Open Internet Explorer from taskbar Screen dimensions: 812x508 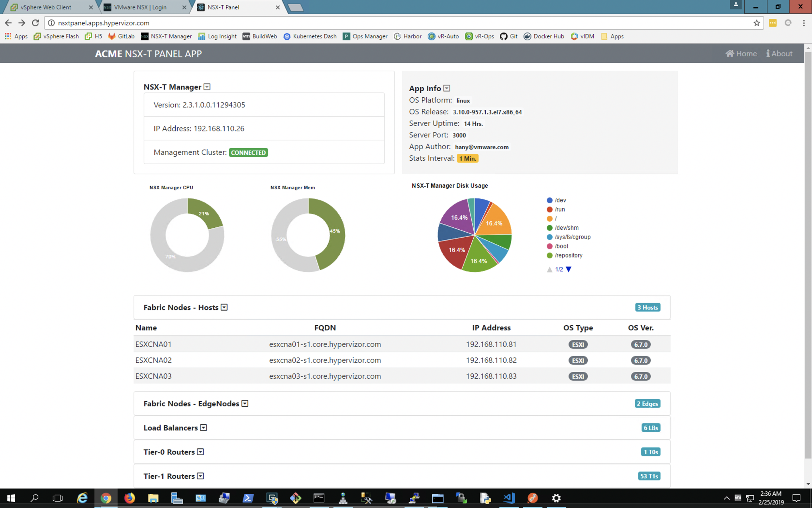(82, 498)
